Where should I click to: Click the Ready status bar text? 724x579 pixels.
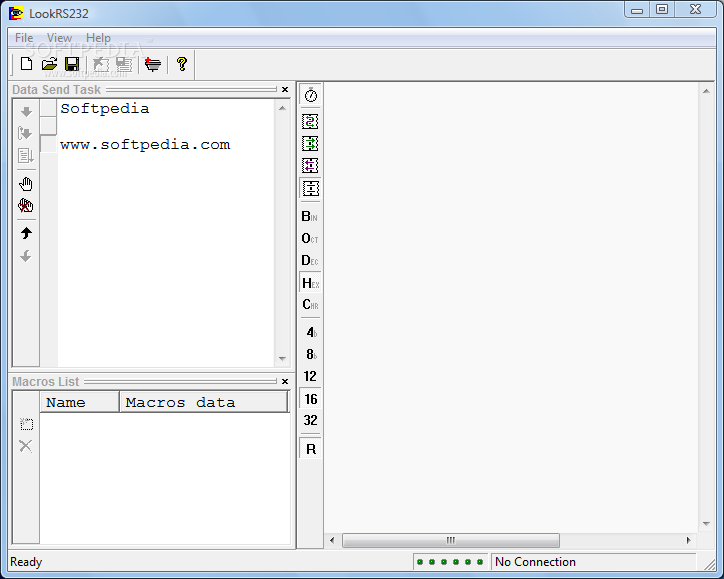[x=26, y=562]
